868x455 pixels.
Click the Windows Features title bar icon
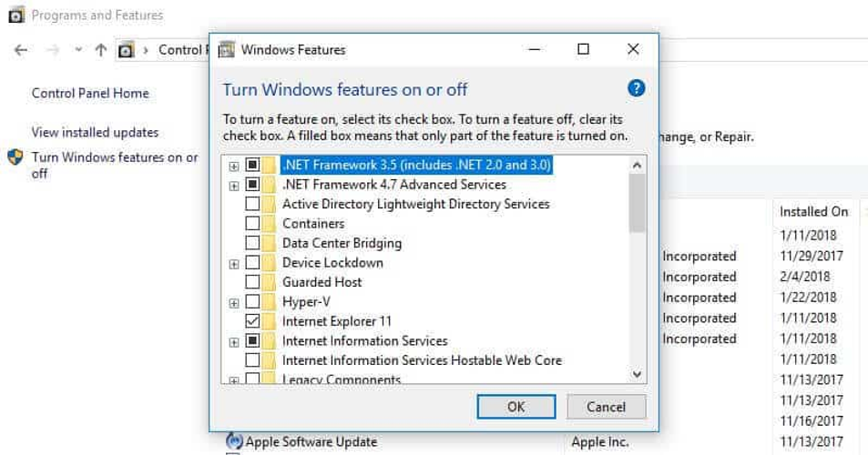click(226, 49)
